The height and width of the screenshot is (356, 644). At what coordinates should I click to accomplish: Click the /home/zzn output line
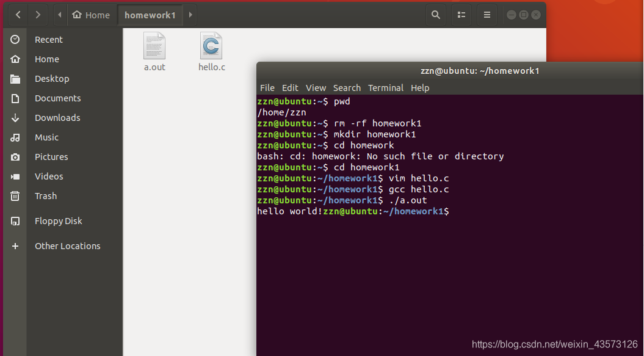pyautogui.click(x=281, y=112)
